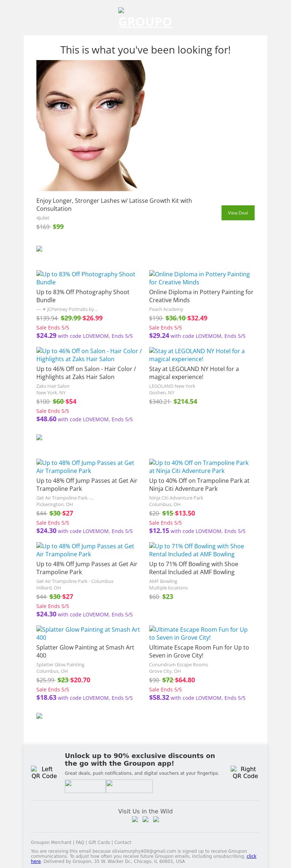
Task: Open the Ninja Citi Adventure Park image link
Action: [199, 467]
